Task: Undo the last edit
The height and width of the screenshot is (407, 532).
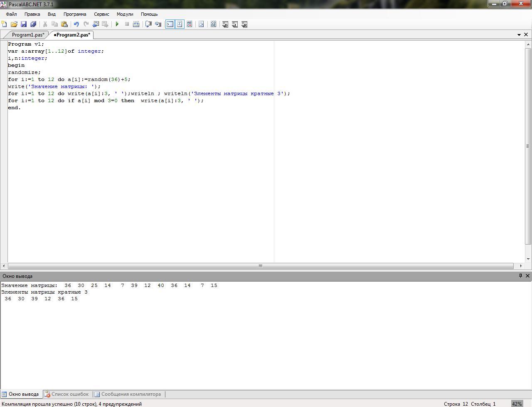Action: (x=76, y=24)
